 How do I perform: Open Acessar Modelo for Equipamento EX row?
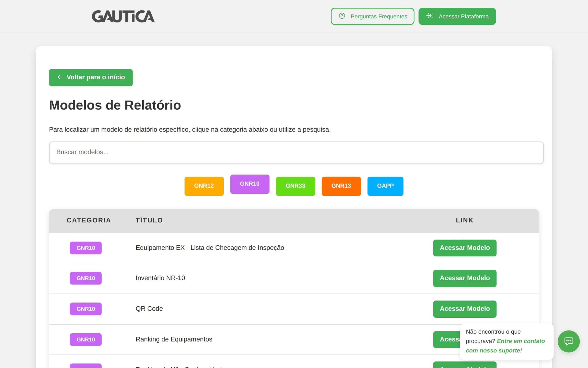point(465,248)
